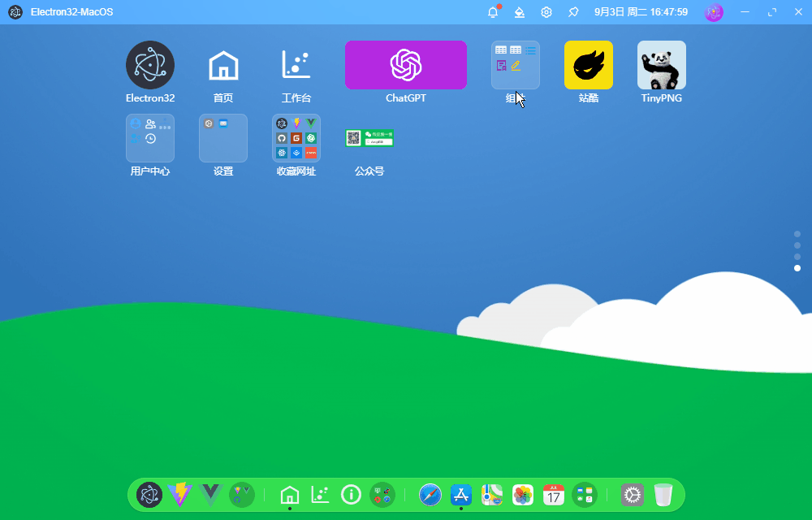Open the 收藏网址 bookmarks folder
The height and width of the screenshot is (520, 812).
296,138
